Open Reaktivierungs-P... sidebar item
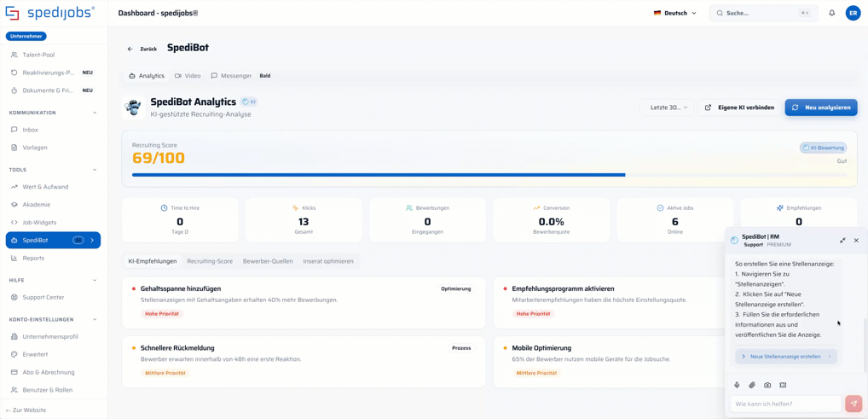The image size is (868, 419). [53, 73]
